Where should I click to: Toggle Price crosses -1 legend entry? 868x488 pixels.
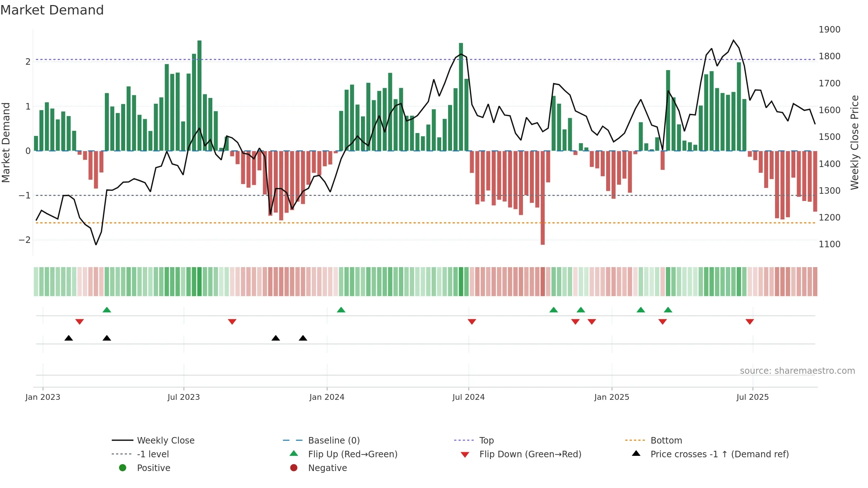click(710, 454)
